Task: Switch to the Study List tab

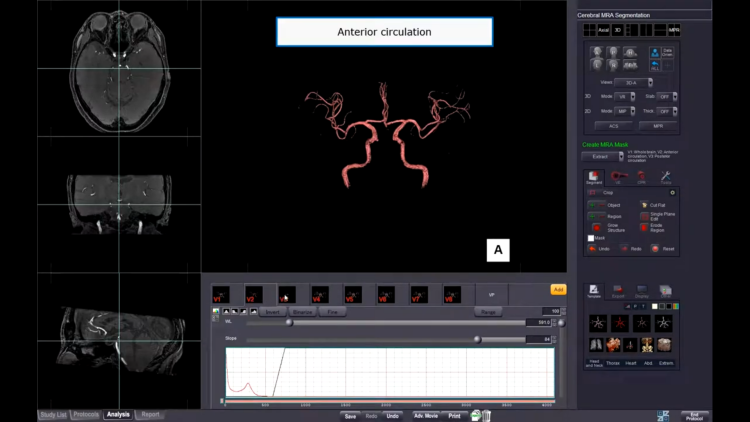Action: click(x=54, y=415)
